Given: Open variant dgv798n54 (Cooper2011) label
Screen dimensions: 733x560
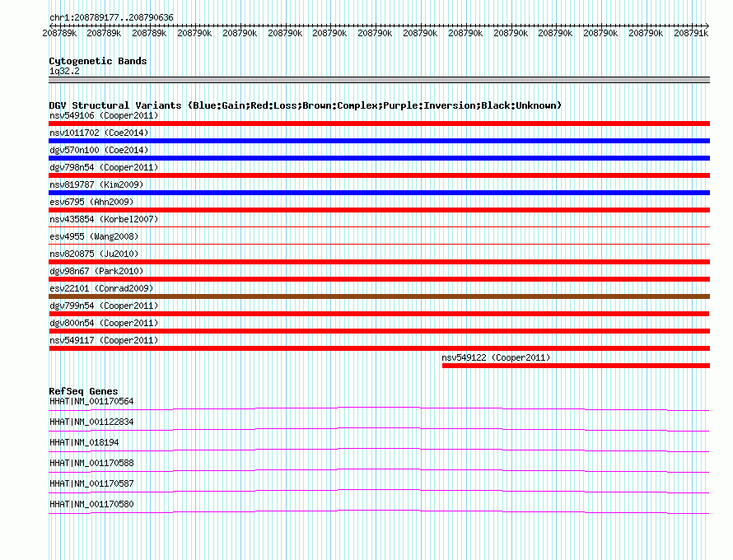Looking at the screenshot, I should (104, 167).
